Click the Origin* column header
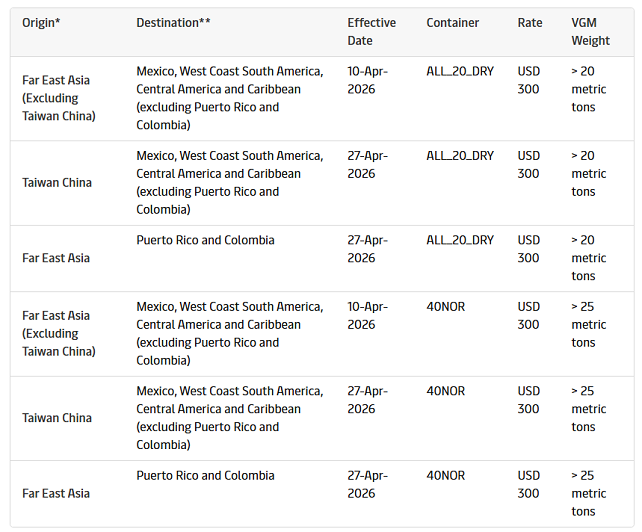Viewport: 642px width, 532px height. [41, 23]
